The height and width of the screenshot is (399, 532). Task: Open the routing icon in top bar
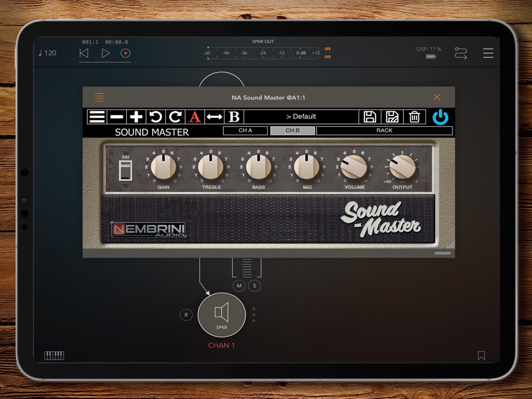pos(461,53)
